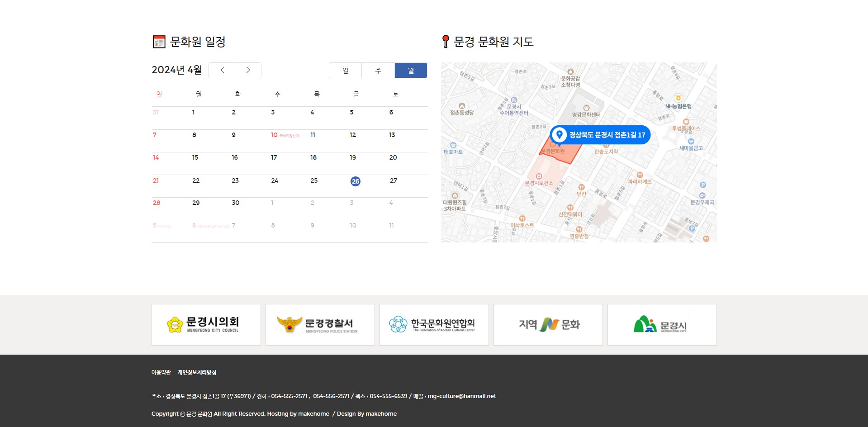Screen dimensions: 868x427
Task: Switch calendar to month view (월)
Action: (x=411, y=70)
